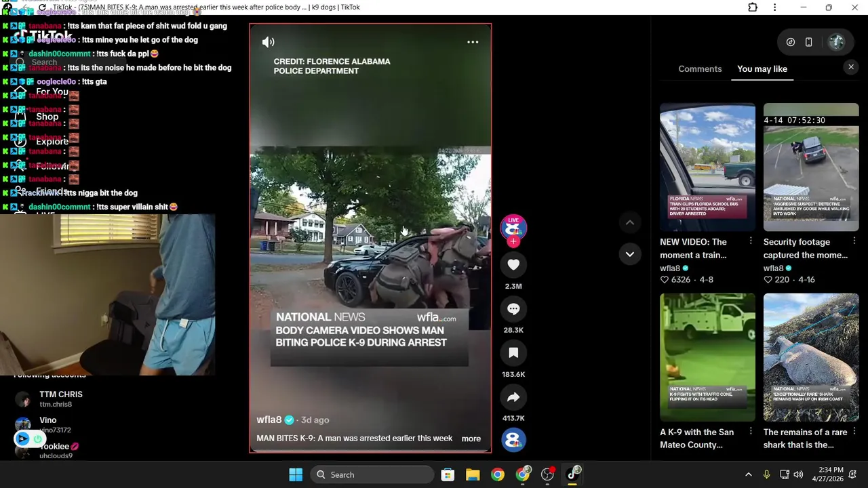
Task: Open Explore in the sidebar
Action: point(52,141)
